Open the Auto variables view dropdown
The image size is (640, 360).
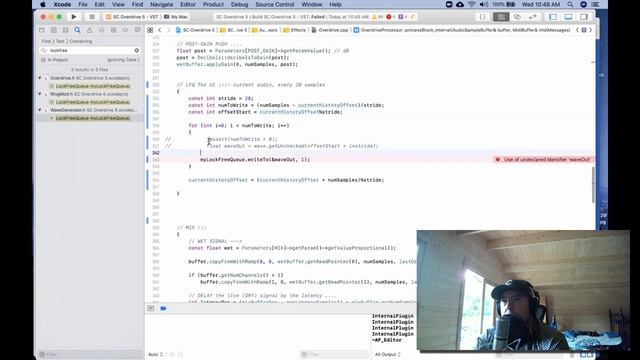point(156,354)
